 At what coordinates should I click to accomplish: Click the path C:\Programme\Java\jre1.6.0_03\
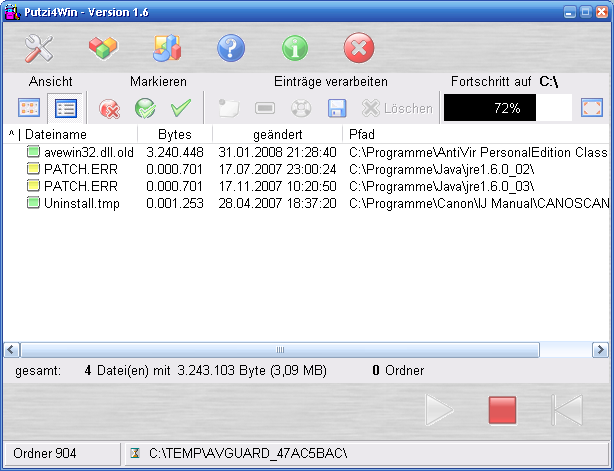tap(442, 186)
